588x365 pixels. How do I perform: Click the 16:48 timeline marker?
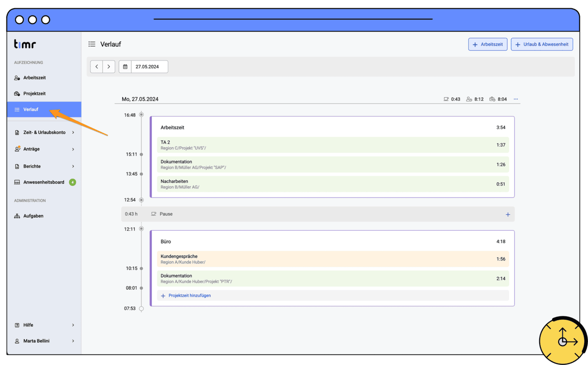(142, 115)
